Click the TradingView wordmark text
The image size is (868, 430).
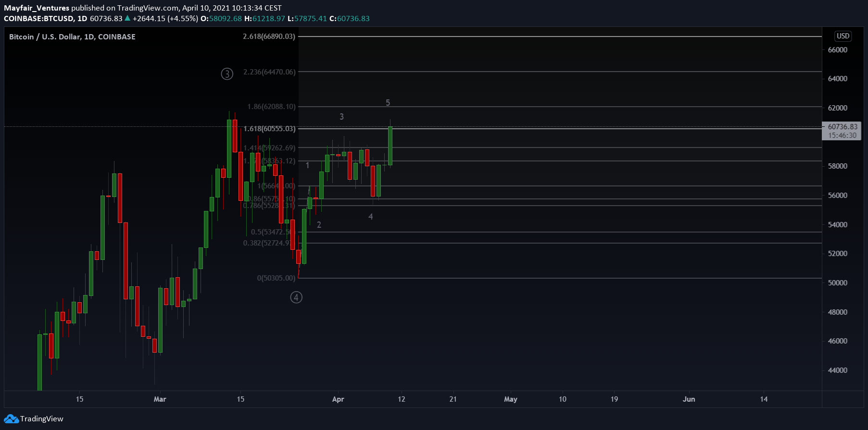[42, 419]
